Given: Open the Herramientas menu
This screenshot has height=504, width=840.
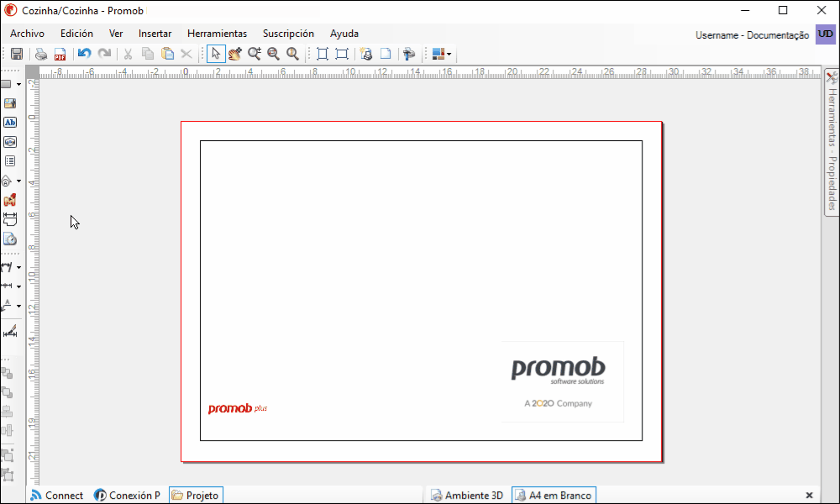Looking at the screenshot, I should pos(217,34).
